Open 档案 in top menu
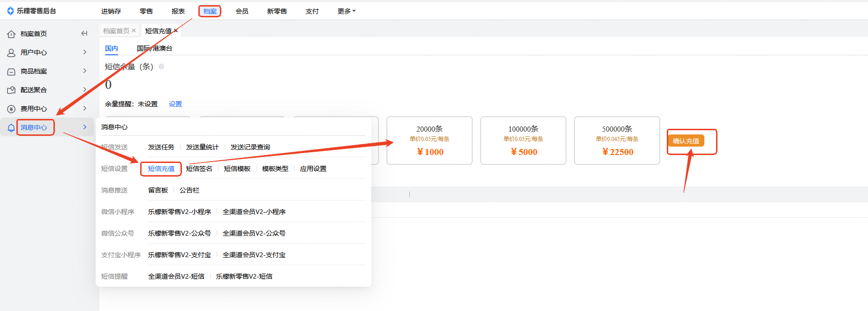This screenshot has height=311, width=868. click(210, 11)
